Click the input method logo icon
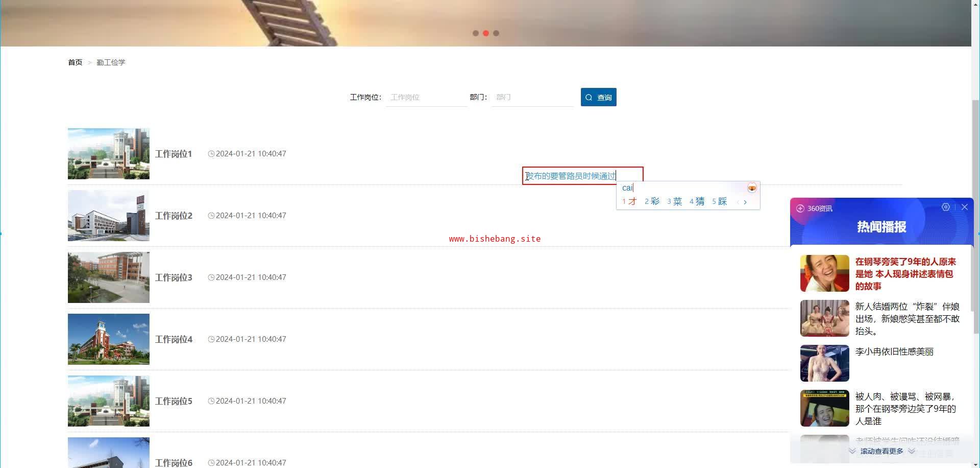This screenshot has height=468, width=980. pos(752,188)
